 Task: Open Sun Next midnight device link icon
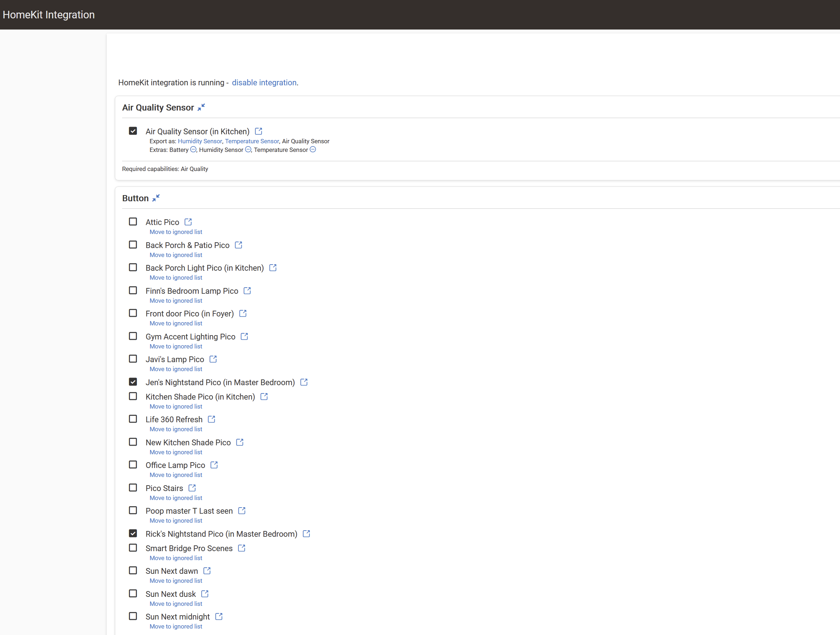point(219,617)
